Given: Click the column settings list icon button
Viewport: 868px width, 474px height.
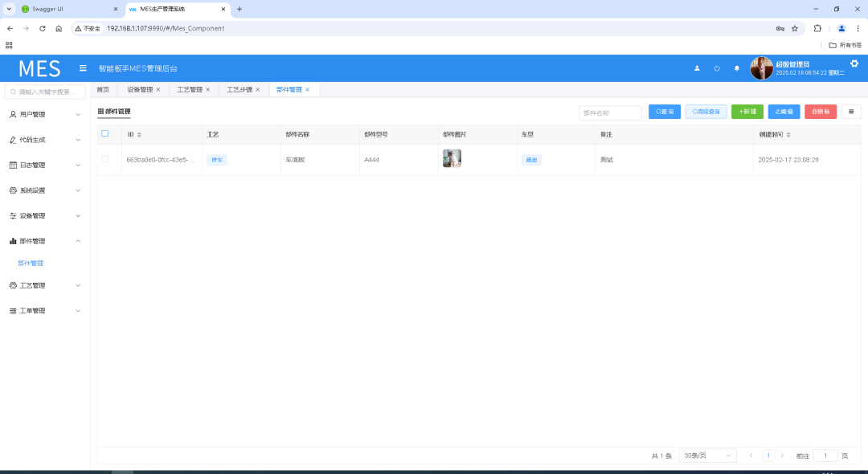Looking at the screenshot, I should pos(850,112).
